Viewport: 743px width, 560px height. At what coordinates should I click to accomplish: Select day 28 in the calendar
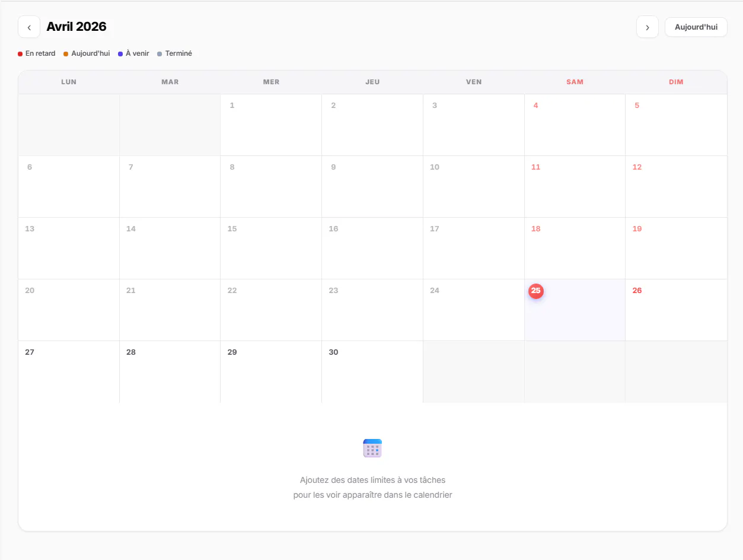point(170,372)
